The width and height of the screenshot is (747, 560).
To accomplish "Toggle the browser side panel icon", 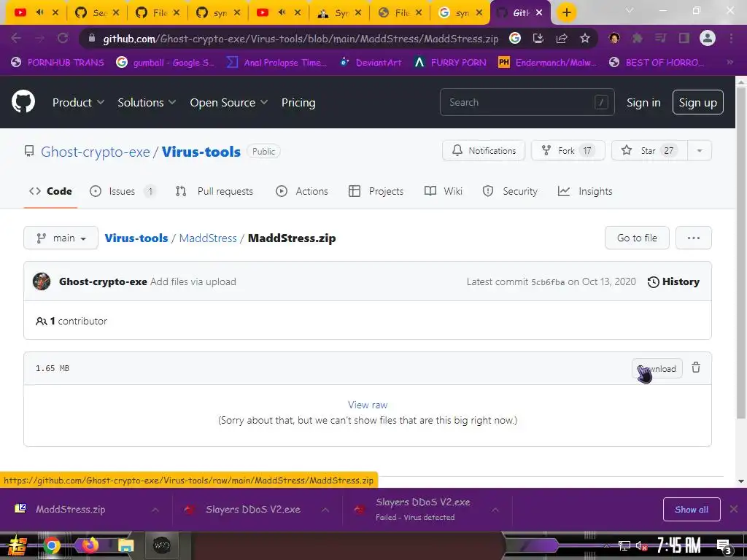I will point(684,38).
